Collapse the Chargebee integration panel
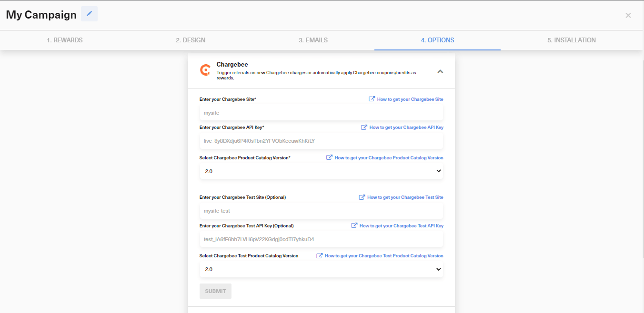 pos(440,71)
